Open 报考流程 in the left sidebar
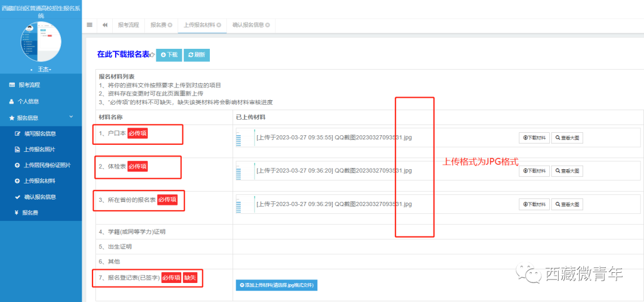644x302 pixels. click(29, 85)
